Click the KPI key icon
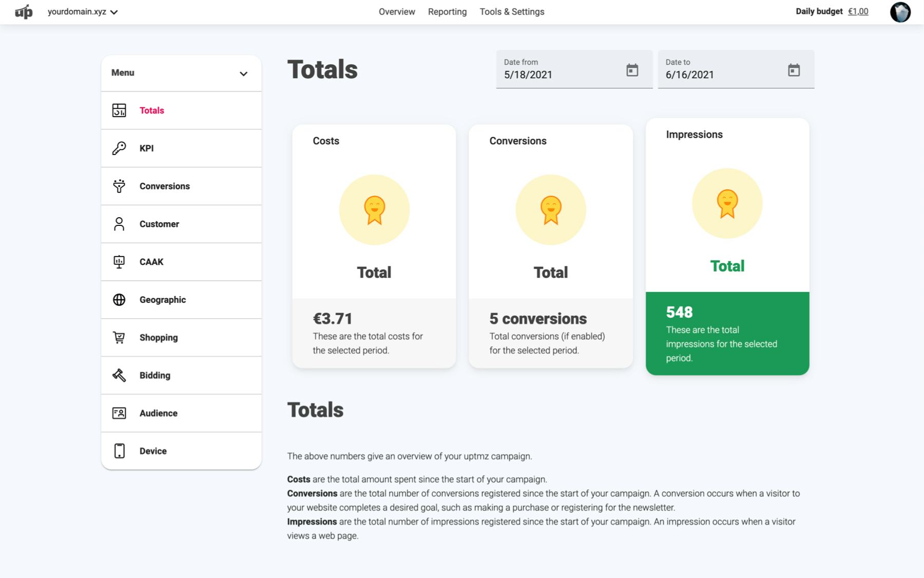The width and height of the screenshot is (924, 578). click(119, 148)
